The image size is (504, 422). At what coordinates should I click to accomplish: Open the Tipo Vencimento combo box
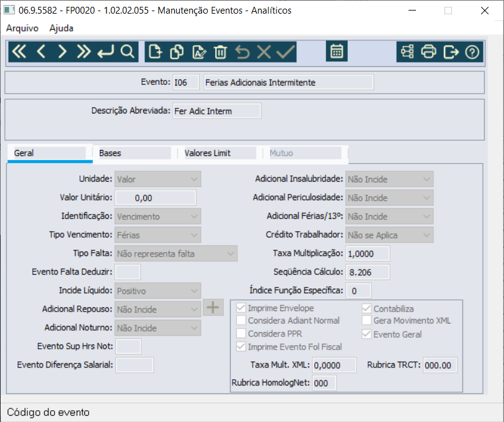pos(158,235)
